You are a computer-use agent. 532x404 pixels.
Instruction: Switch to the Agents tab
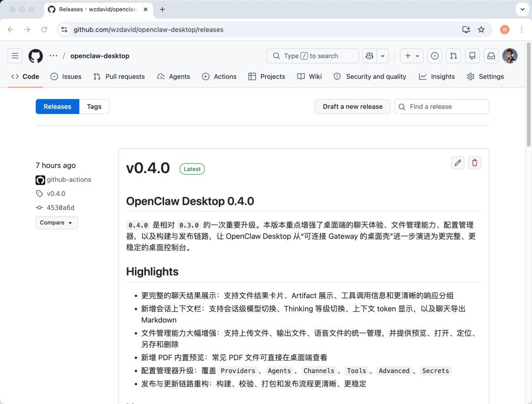point(173,77)
